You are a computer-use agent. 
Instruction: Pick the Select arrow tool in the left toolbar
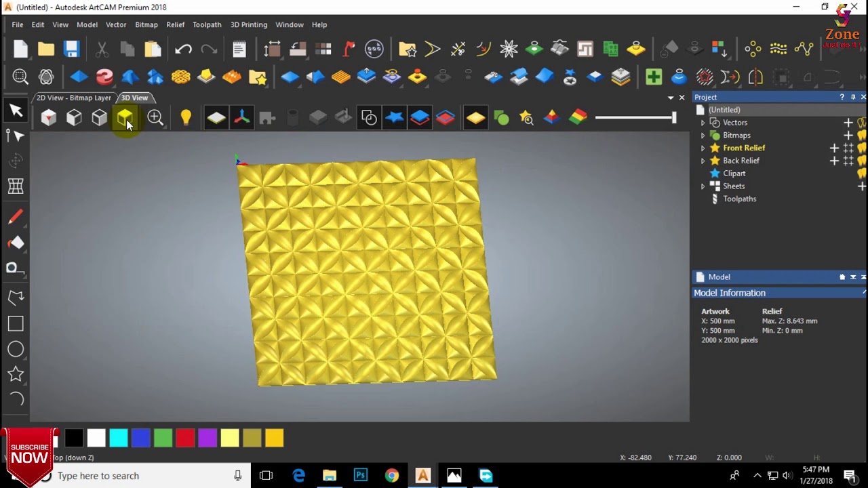tap(16, 110)
